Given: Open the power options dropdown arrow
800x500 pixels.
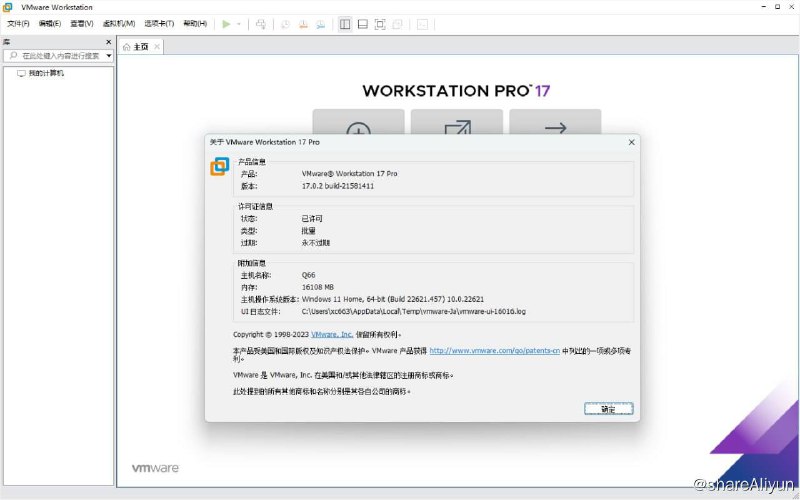Looking at the screenshot, I should [239, 23].
